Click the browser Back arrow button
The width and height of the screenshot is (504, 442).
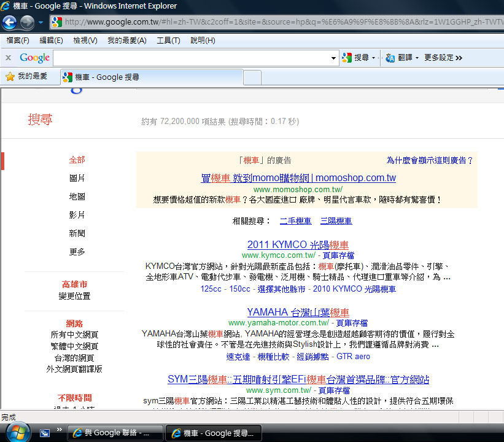coord(9,22)
